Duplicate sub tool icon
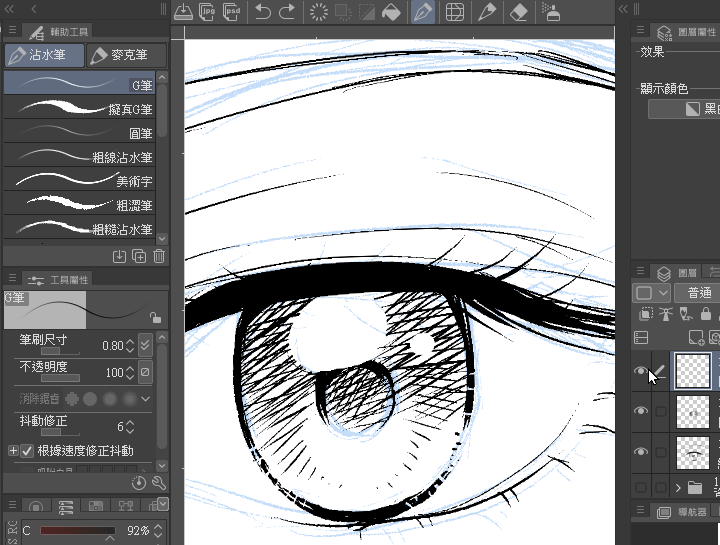The width and height of the screenshot is (720, 545). tap(139, 256)
